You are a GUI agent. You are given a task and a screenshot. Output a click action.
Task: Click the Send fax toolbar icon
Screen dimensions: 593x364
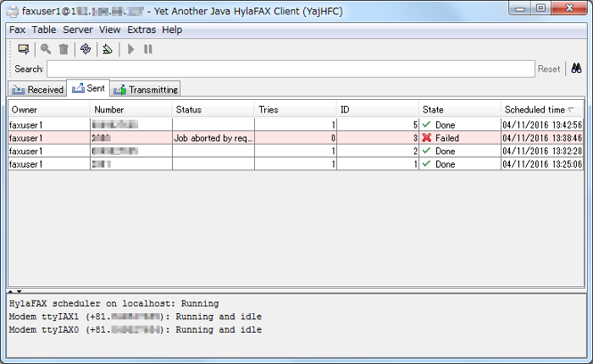(24, 49)
